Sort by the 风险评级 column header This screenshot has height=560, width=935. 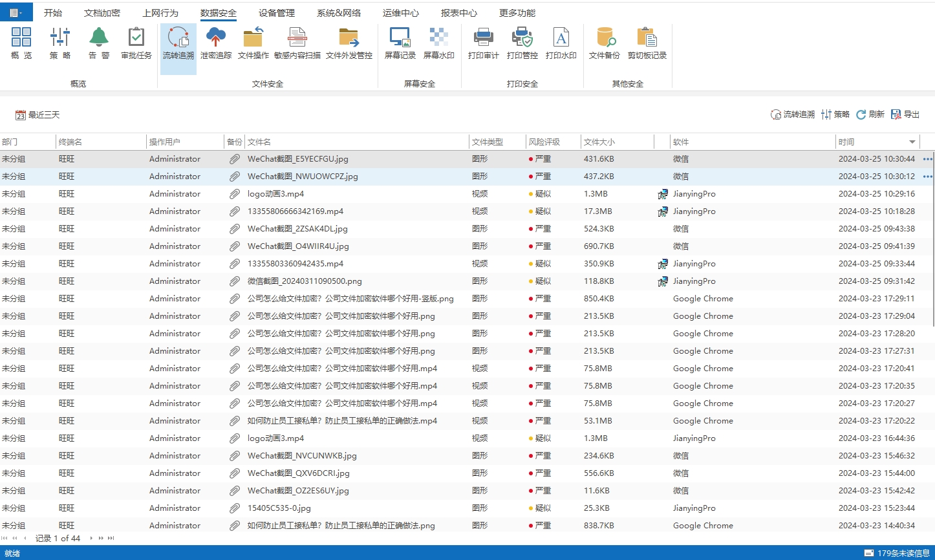pyautogui.click(x=544, y=142)
